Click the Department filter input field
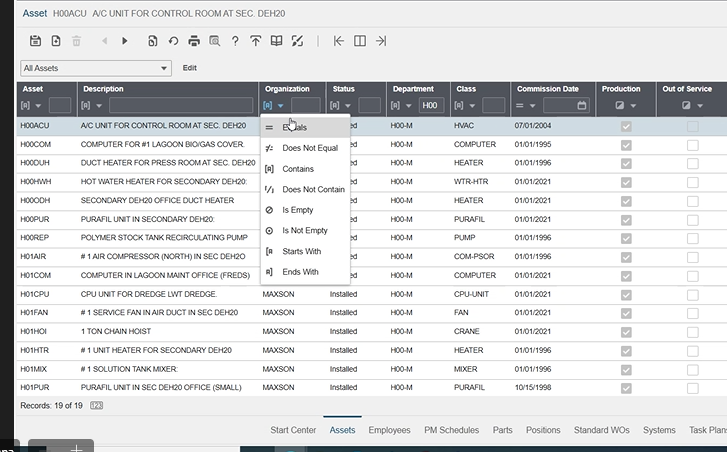Image resolution: width=727 pixels, height=452 pixels. 431,105
